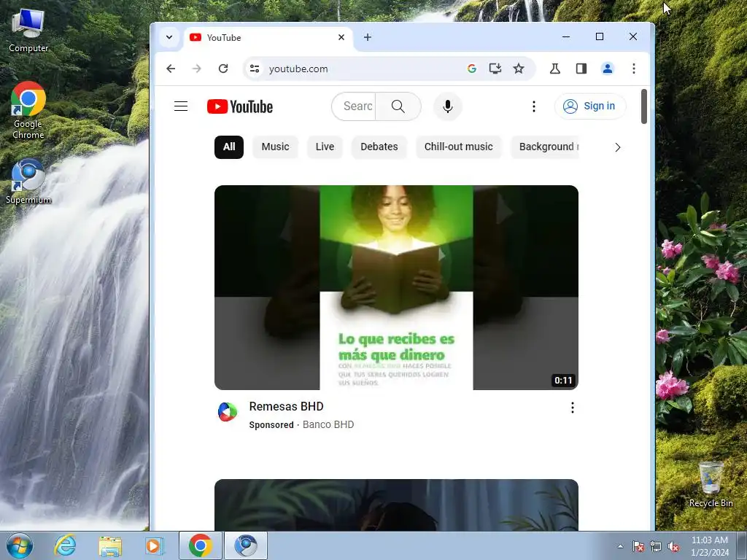View site information icon in address bar
This screenshot has height=560, width=747.
pos(255,69)
